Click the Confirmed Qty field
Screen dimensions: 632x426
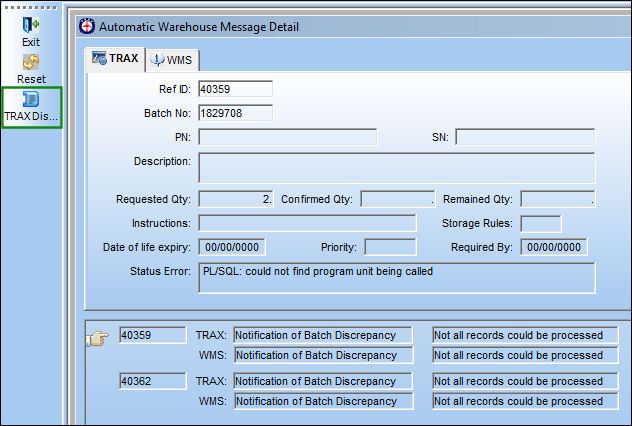[398, 199]
